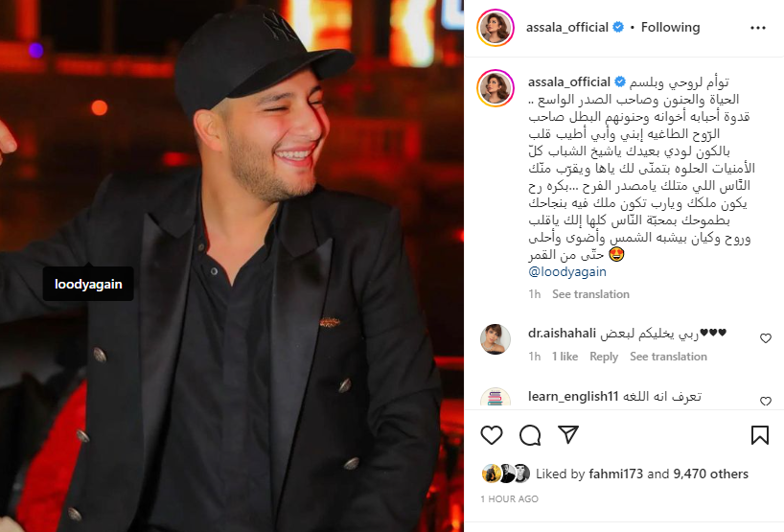
Task: Save post with the bookmark icon
Action: (759, 435)
